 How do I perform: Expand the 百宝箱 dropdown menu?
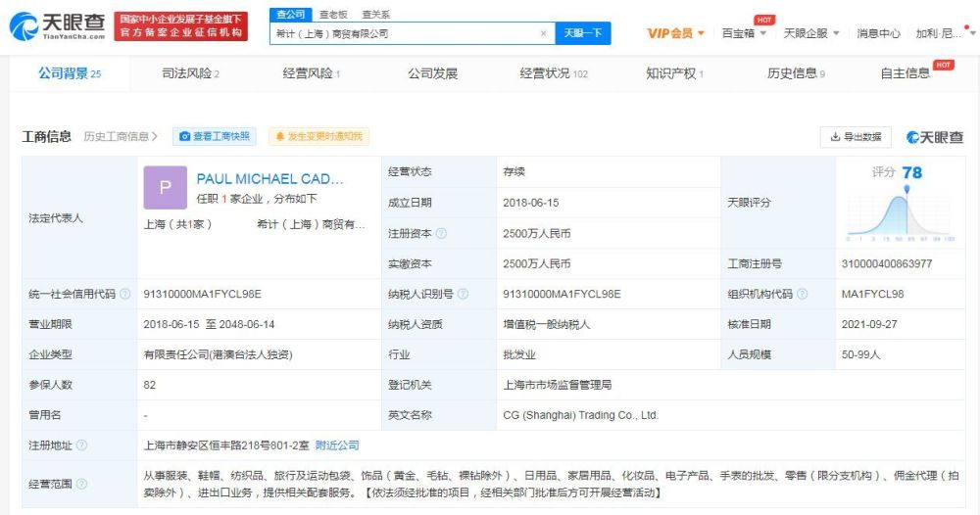pyautogui.click(x=744, y=33)
